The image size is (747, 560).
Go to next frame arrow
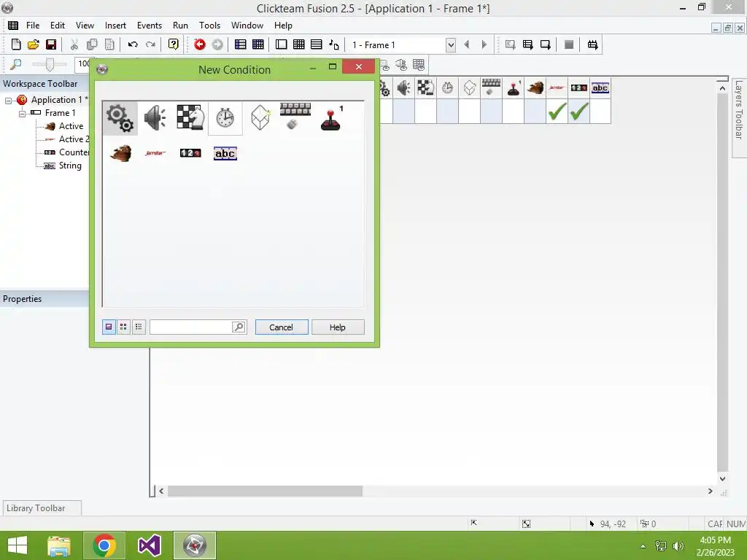point(484,44)
